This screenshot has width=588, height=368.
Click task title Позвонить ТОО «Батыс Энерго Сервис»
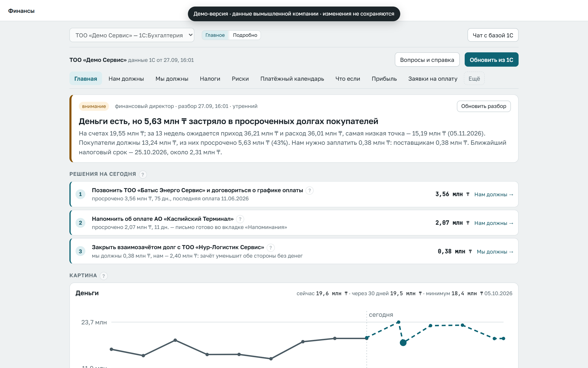[197, 190]
